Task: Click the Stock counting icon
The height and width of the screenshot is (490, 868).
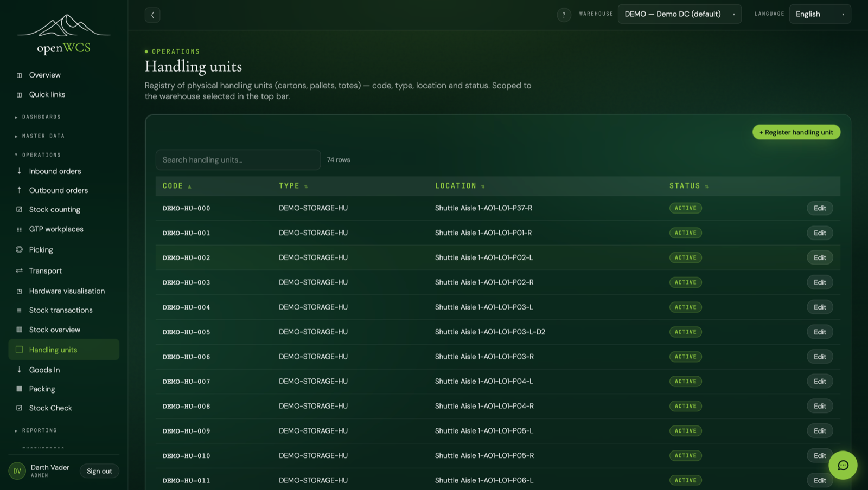Action: click(x=19, y=209)
